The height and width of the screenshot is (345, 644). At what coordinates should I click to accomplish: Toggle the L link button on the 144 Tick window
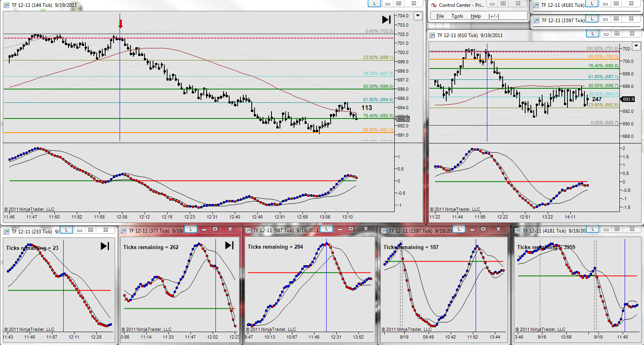(375, 3)
